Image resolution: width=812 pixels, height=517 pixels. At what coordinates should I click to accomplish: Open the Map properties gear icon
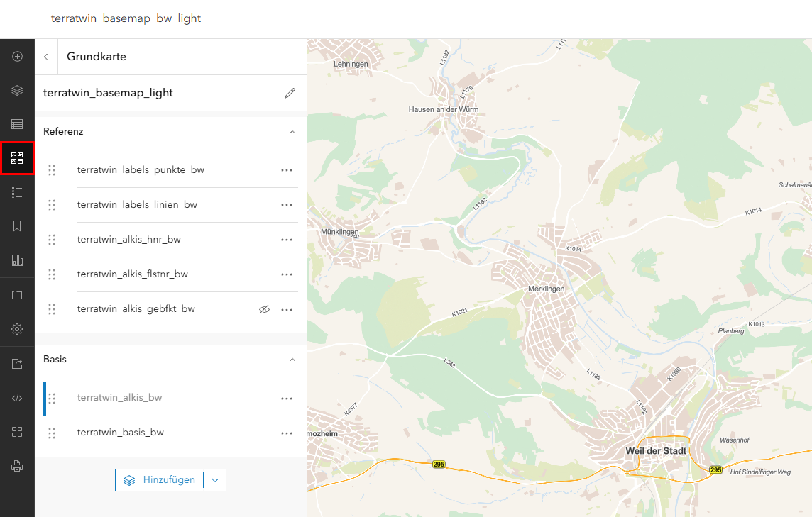click(x=18, y=328)
